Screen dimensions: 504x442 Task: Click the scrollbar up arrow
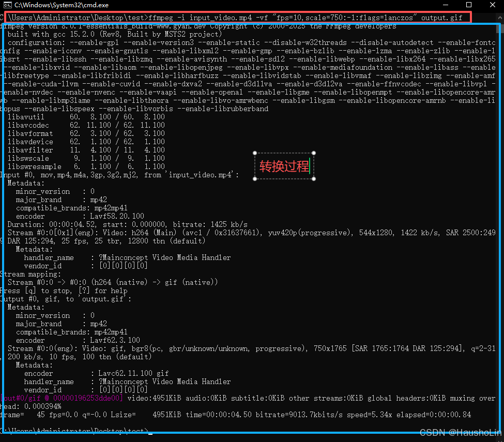500,18
